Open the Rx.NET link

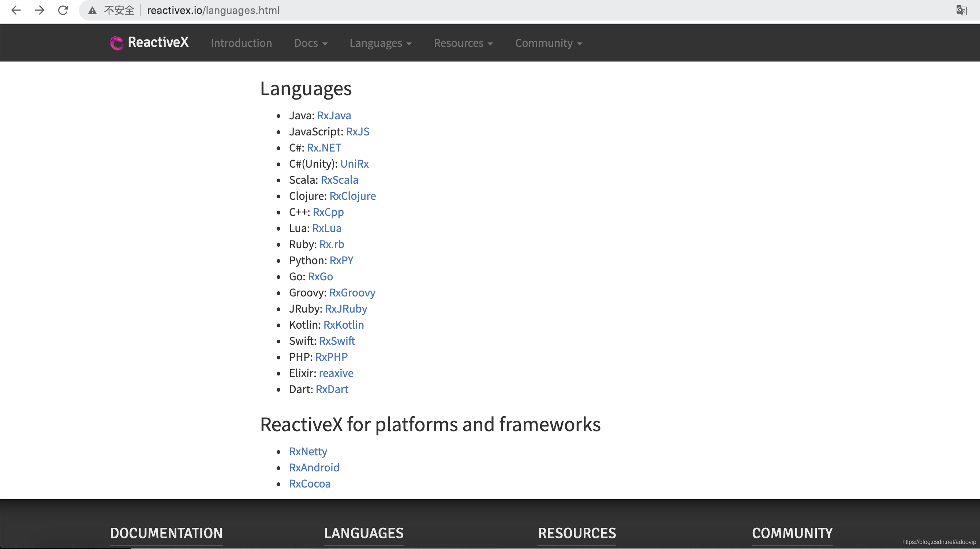[324, 147]
